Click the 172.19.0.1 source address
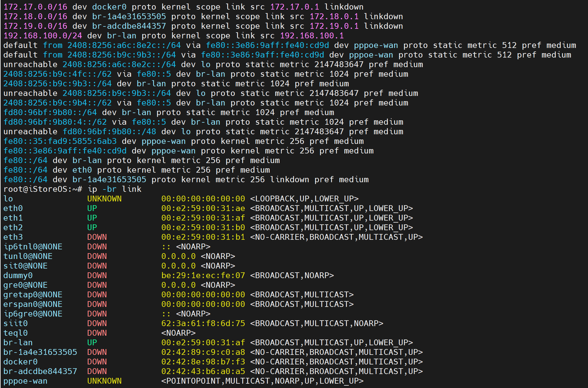 [x=334, y=26]
